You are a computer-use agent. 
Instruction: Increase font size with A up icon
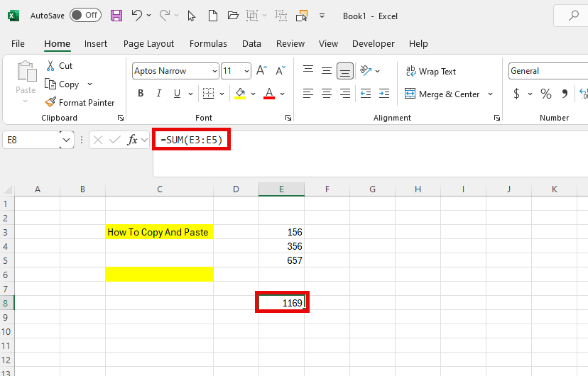point(262,70)
